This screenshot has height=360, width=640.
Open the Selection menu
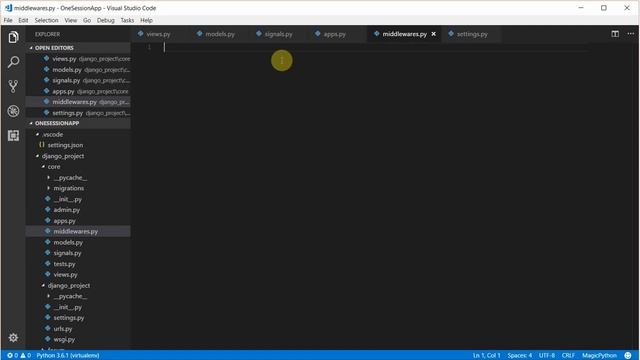[x=46, y=20]
